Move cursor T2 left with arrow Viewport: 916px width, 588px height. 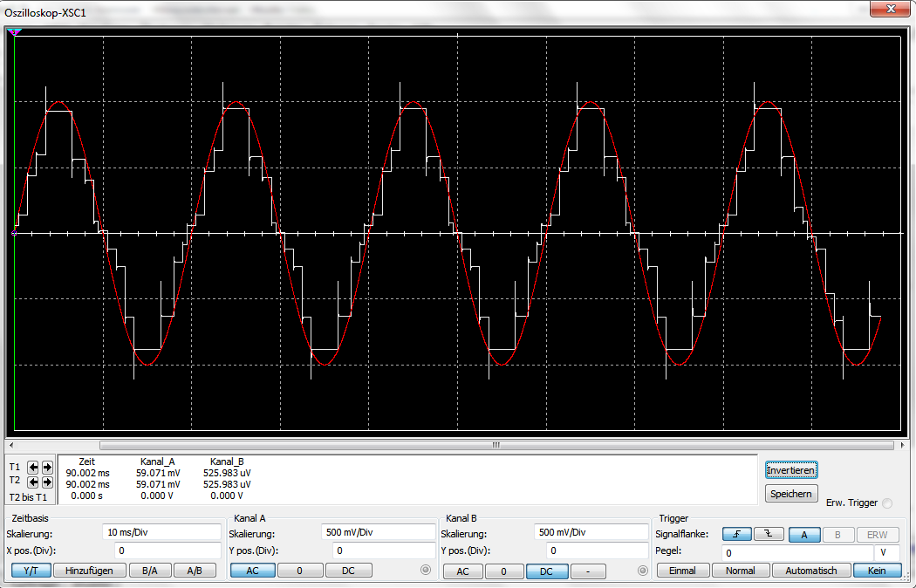(33, 482)
